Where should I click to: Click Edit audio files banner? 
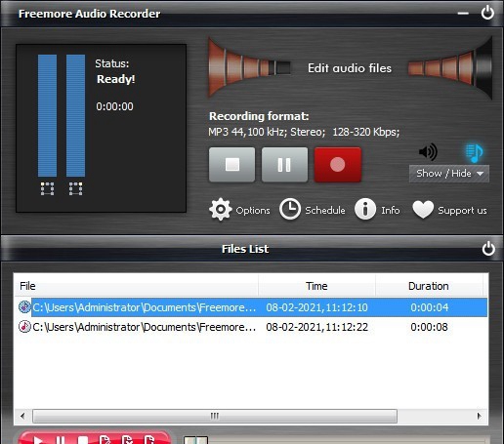[x=350, y=68]
